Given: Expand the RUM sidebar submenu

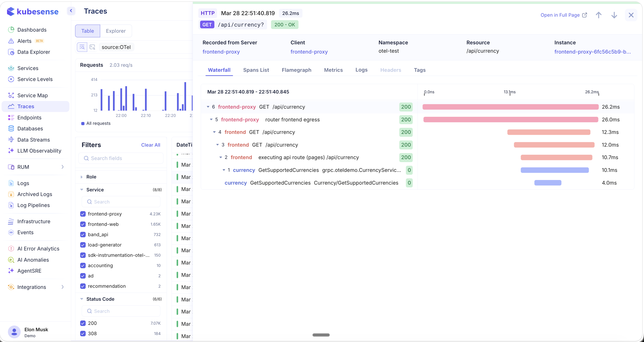Looking at the screenshot, I should (63, 167).
